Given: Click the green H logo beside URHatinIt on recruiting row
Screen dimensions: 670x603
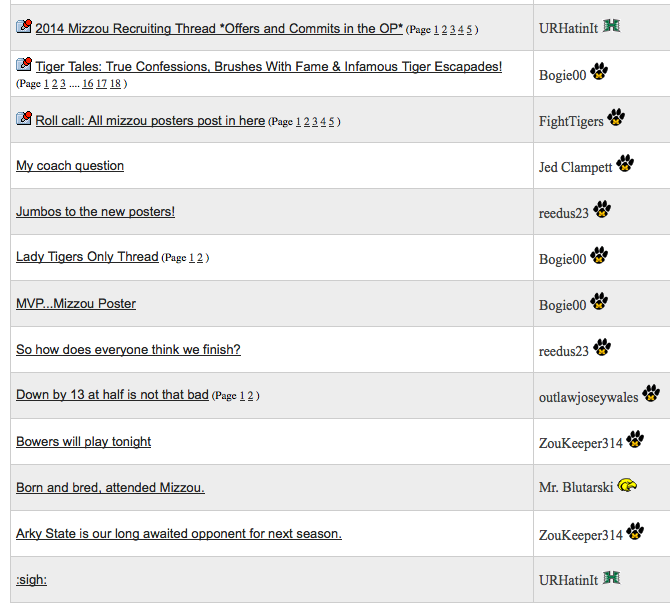Looking at the screenshot, I should (x=611, y=26).
